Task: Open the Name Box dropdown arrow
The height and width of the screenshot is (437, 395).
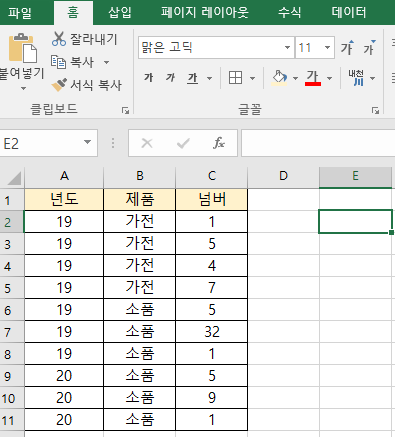Action: 87,143
